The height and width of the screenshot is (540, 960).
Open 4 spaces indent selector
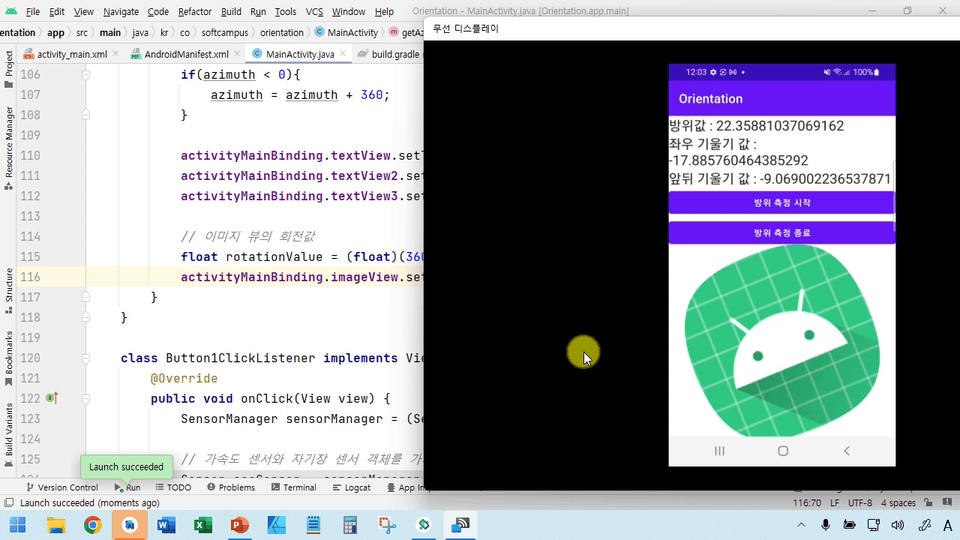point(898,503)
